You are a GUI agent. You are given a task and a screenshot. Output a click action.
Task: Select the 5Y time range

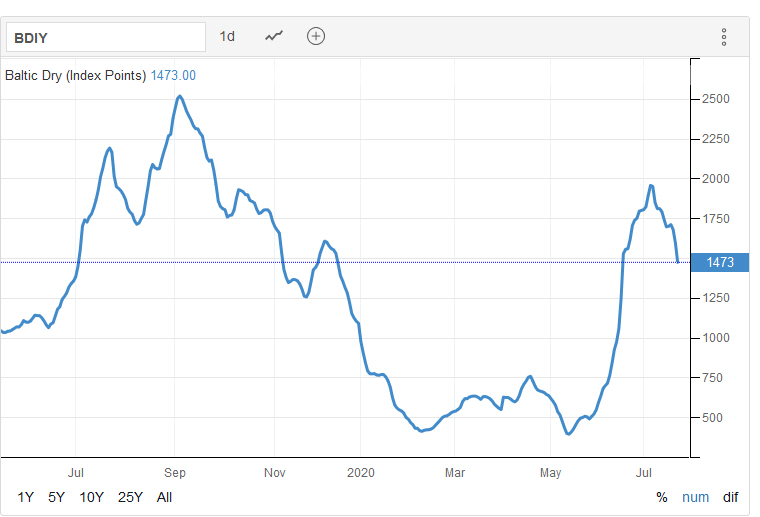coord(56,498)
